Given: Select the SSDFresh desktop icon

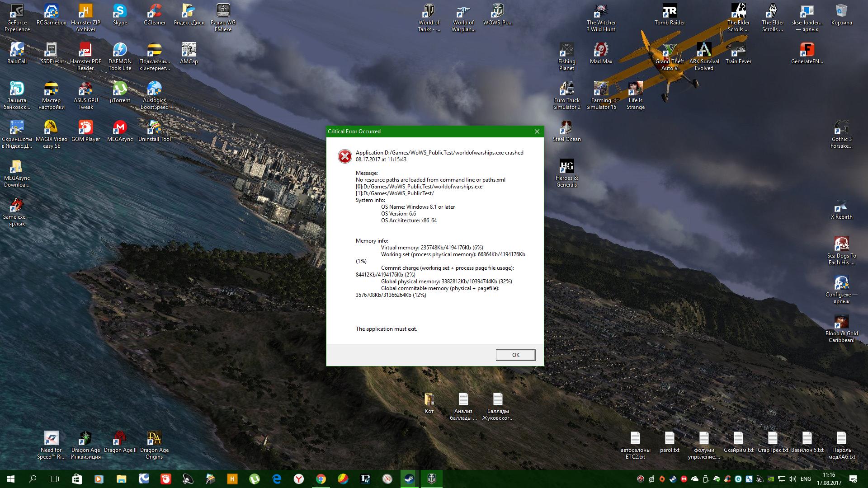Looking at the screenshot, I should coord(51,54).
